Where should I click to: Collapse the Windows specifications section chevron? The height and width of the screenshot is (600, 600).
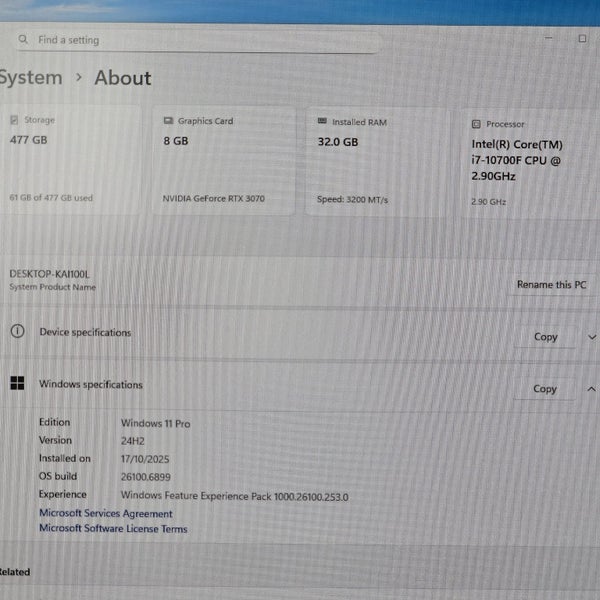tap(591, 389)
